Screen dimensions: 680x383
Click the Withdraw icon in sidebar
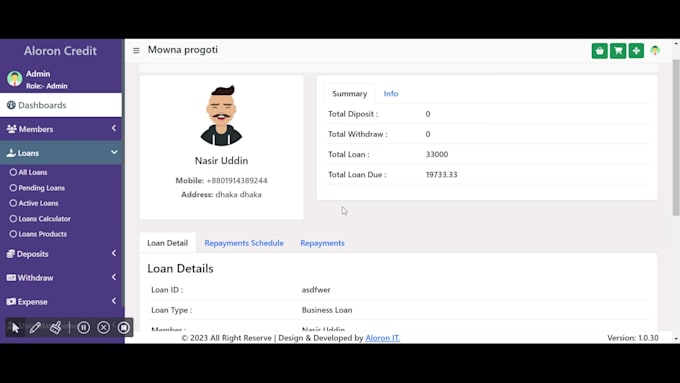tap(11, 278)
